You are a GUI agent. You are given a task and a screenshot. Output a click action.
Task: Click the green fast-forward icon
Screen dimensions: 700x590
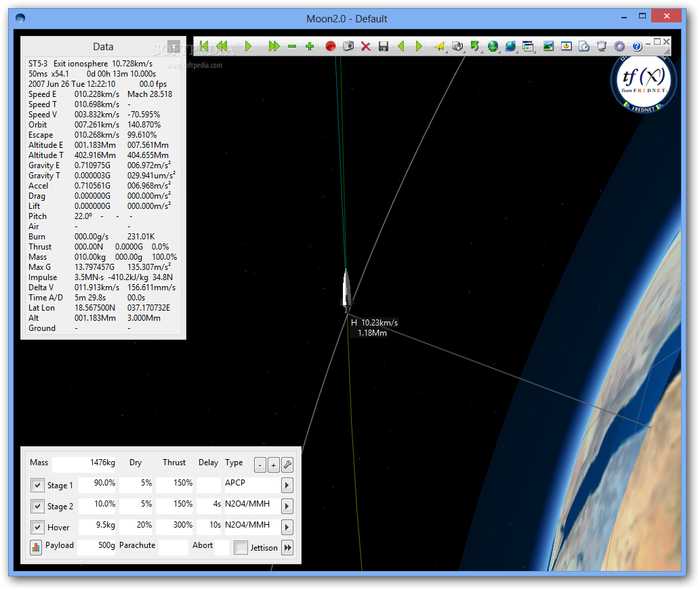tap(274, 46)
